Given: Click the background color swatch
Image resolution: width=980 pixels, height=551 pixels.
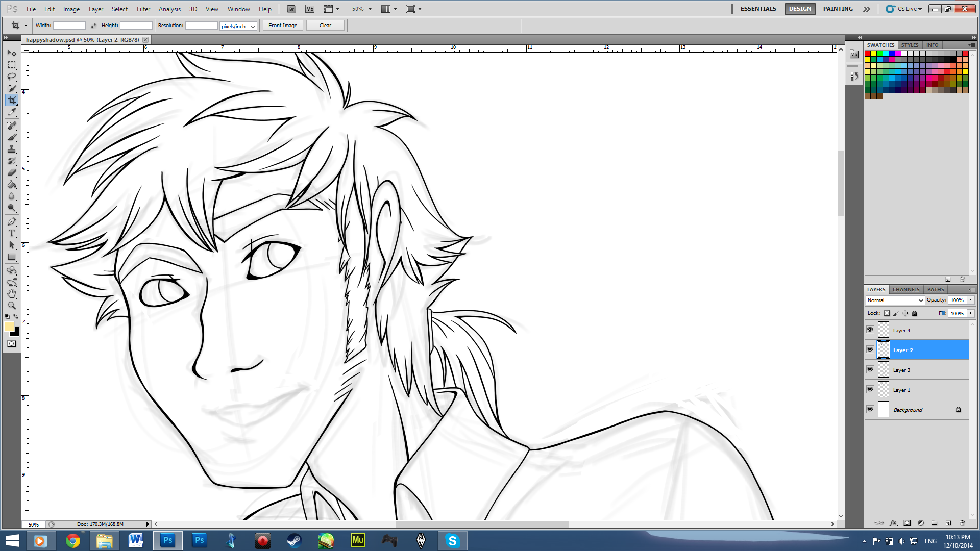Looking at the screenshot, I should [x=16, y=333].
